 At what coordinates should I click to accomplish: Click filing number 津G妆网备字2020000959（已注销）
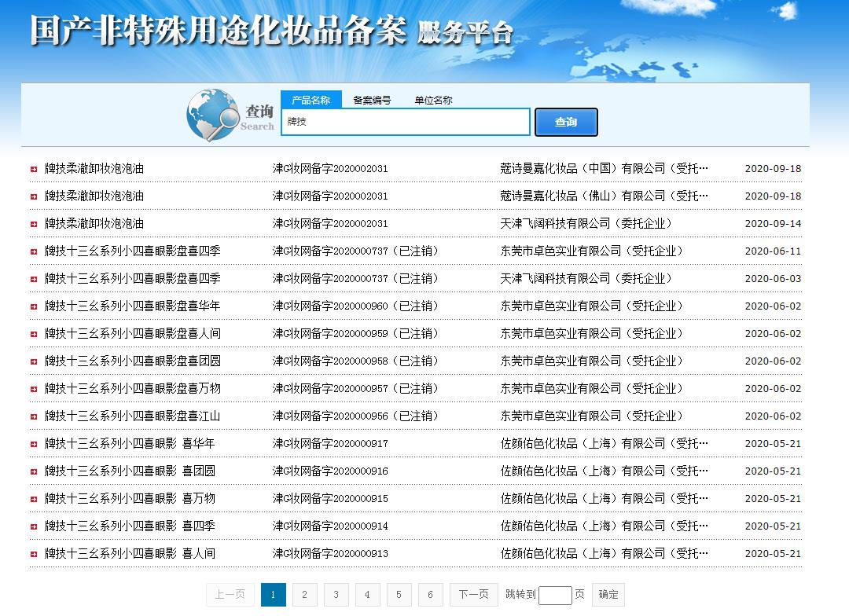pyautogui.click(x=356, y=333)
